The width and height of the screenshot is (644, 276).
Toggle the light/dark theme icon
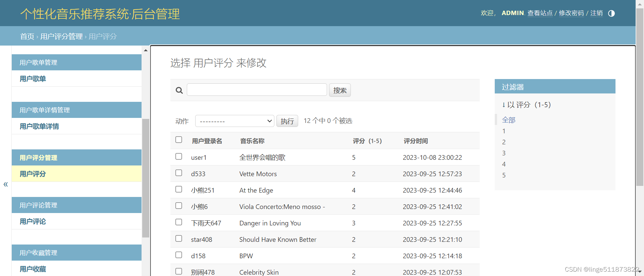click(611, 13)
